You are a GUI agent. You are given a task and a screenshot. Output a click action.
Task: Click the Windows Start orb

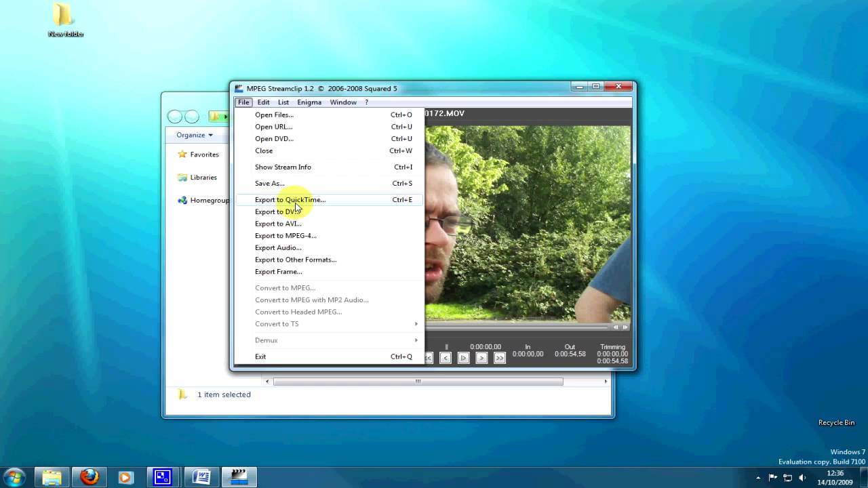pos(15,477)
